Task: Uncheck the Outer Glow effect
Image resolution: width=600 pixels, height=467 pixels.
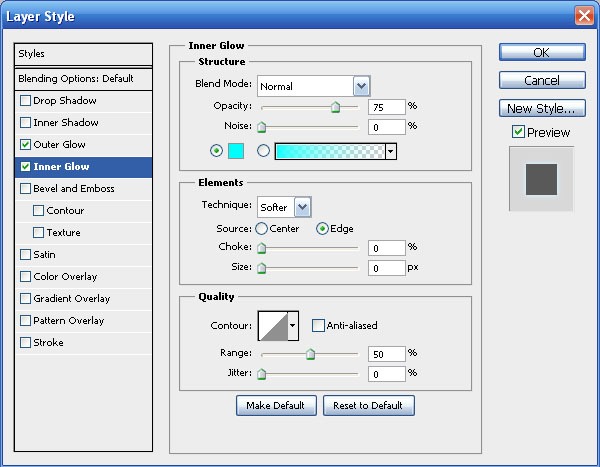Action: click(x=25, y=145)
